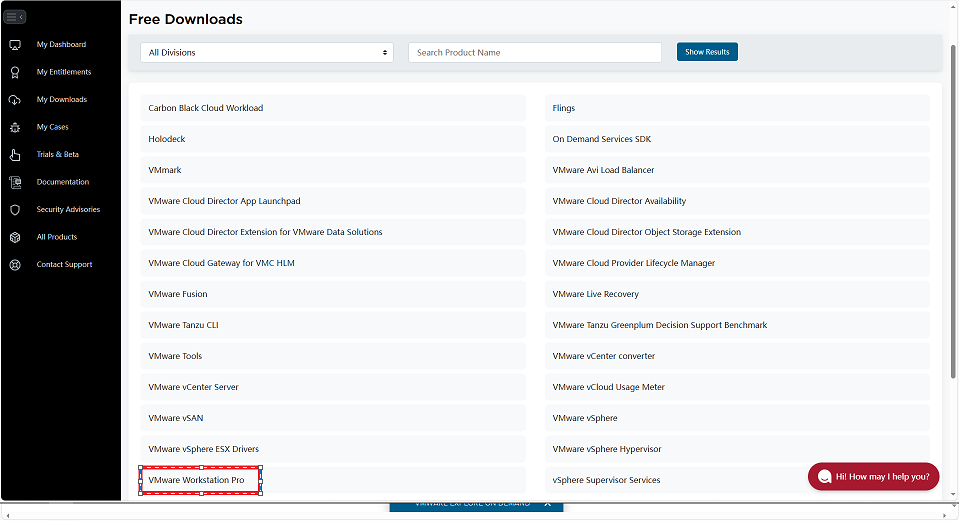
Task: Open VMware Cloud Director Availability
Action: click(737, 201)
